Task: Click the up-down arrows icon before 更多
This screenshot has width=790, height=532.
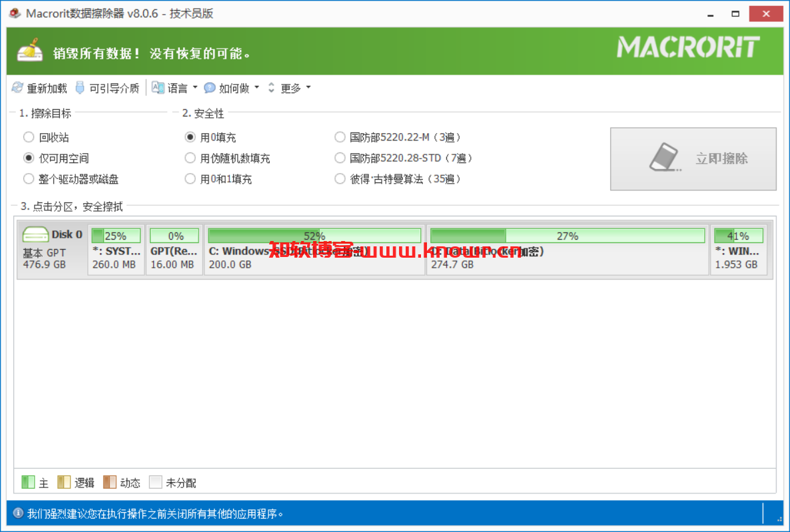Action: click(271, 88)
